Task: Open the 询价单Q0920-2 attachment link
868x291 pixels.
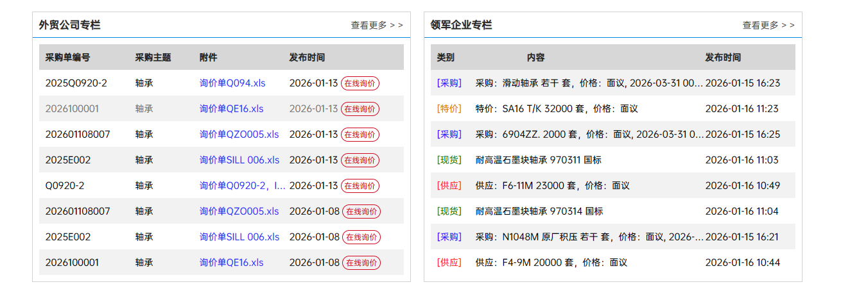Action: coord(242,186)
